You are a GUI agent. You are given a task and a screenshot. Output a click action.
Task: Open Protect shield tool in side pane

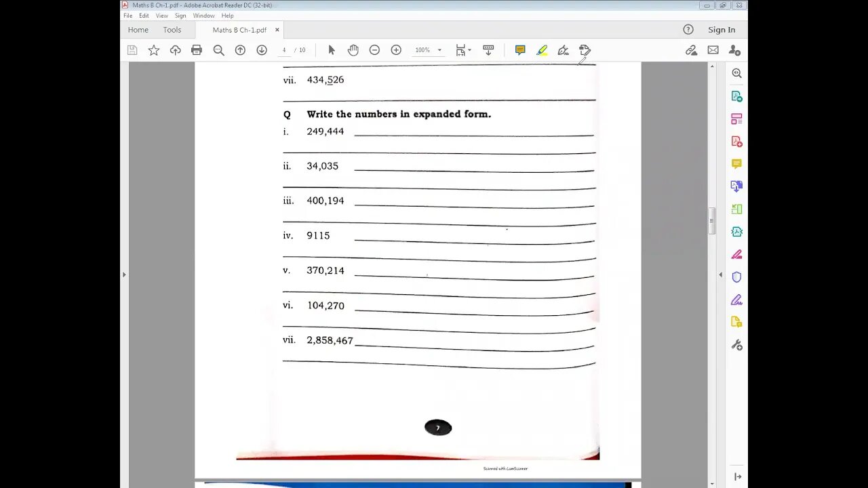coord(737,277)
